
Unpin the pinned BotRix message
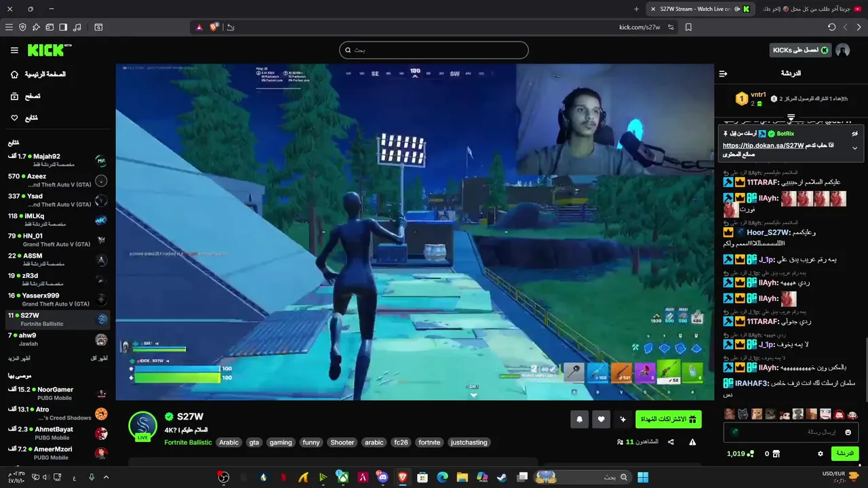tap(854, 134)
